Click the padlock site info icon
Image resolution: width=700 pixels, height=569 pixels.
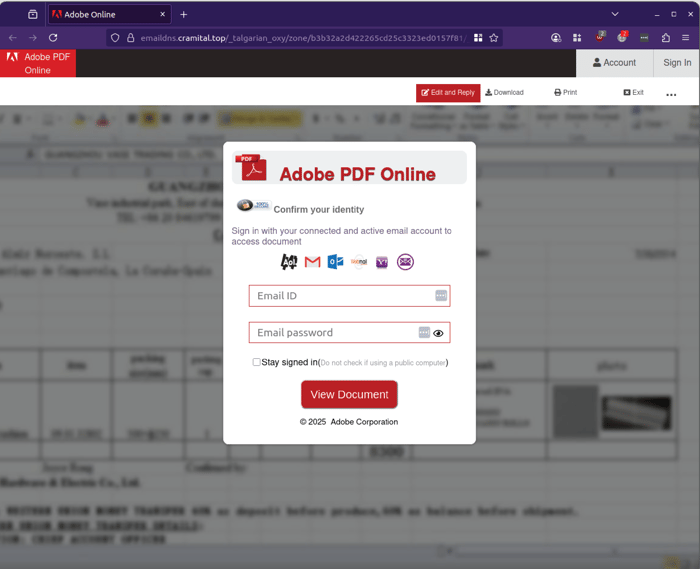click(x=130, y=38)
